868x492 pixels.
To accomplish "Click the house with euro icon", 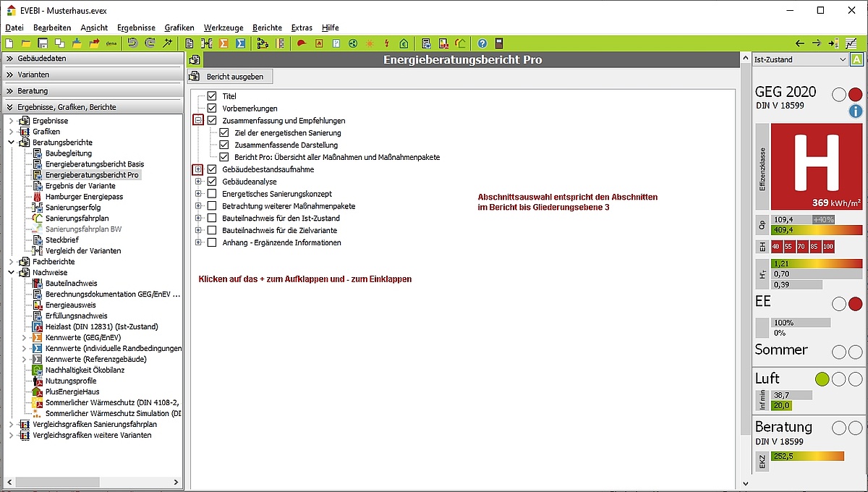I will [x=404, y=43].
